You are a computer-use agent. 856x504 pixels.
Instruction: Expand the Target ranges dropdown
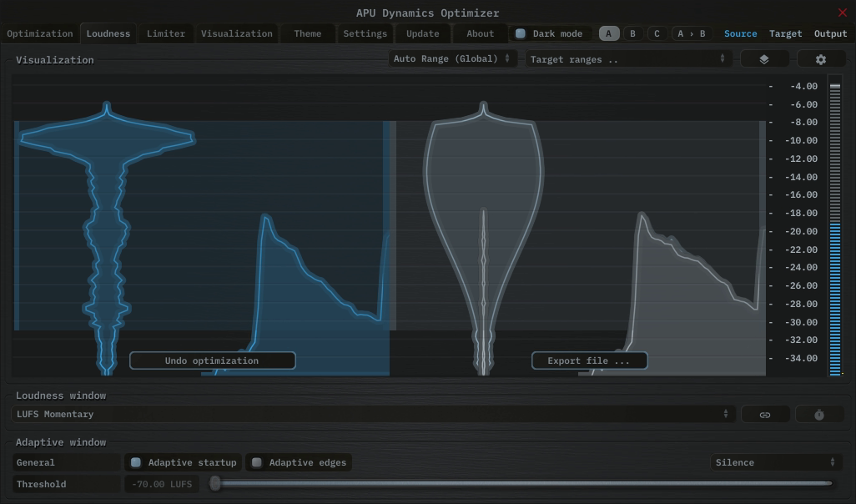[x=627, y=60]
